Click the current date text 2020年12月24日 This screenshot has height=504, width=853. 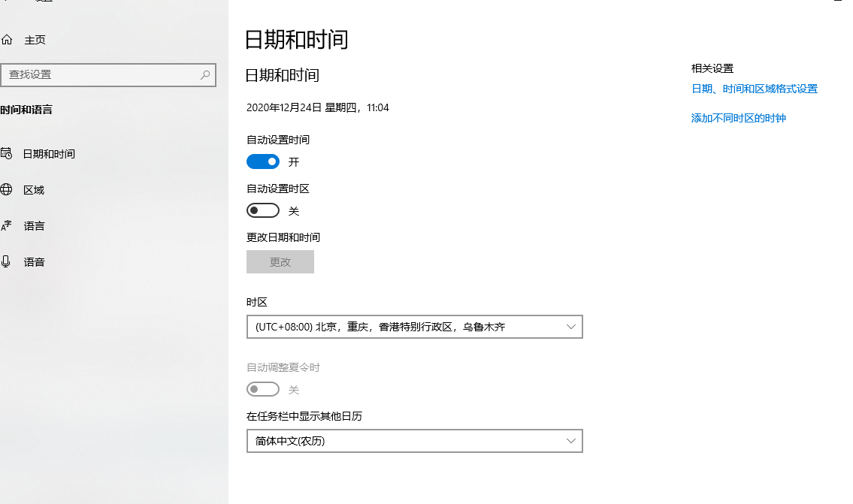tap(287, 107)
